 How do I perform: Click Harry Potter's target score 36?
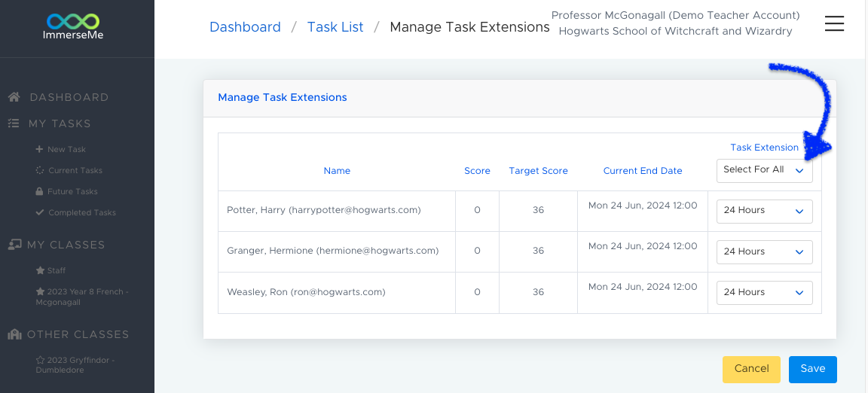538,210
